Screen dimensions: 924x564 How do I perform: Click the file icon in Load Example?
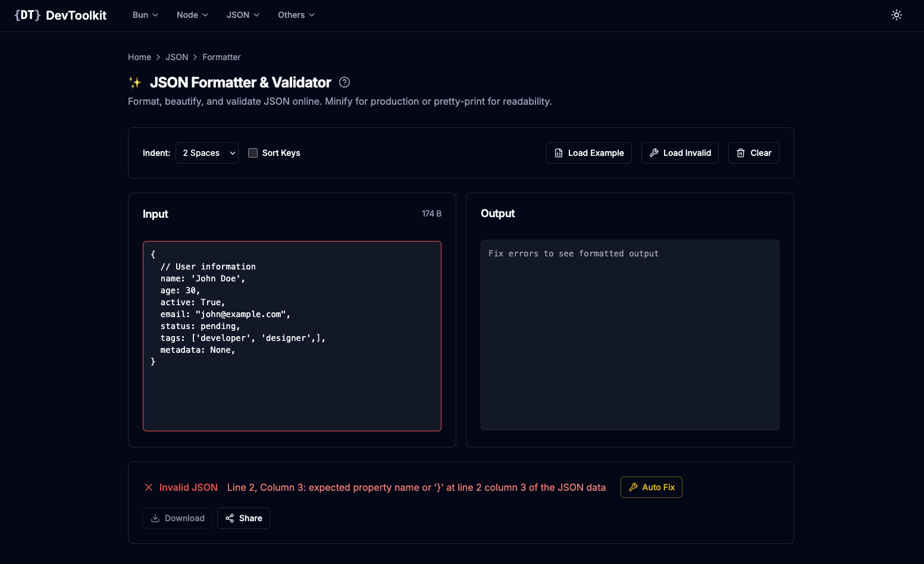pyautogui.click(x=559, y=153)
